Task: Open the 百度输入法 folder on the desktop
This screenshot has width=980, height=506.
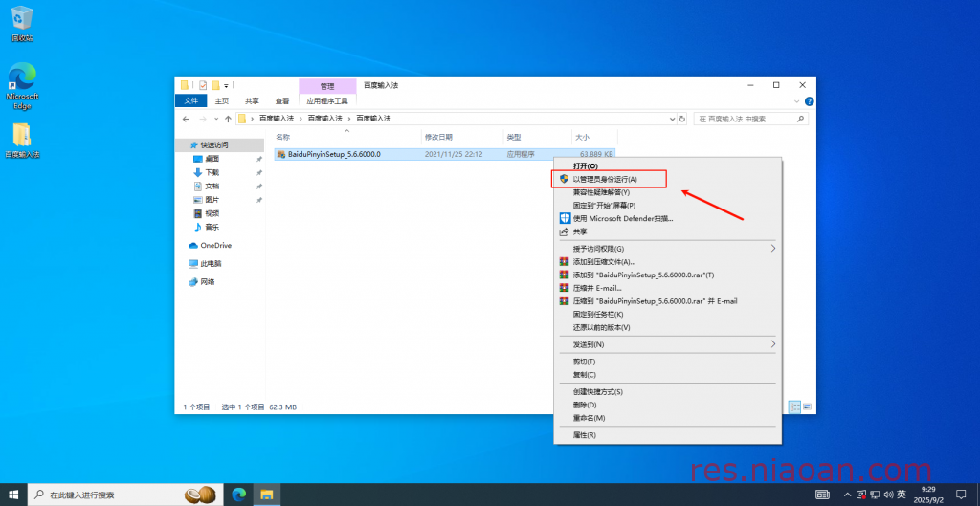Action: [22, 141]
